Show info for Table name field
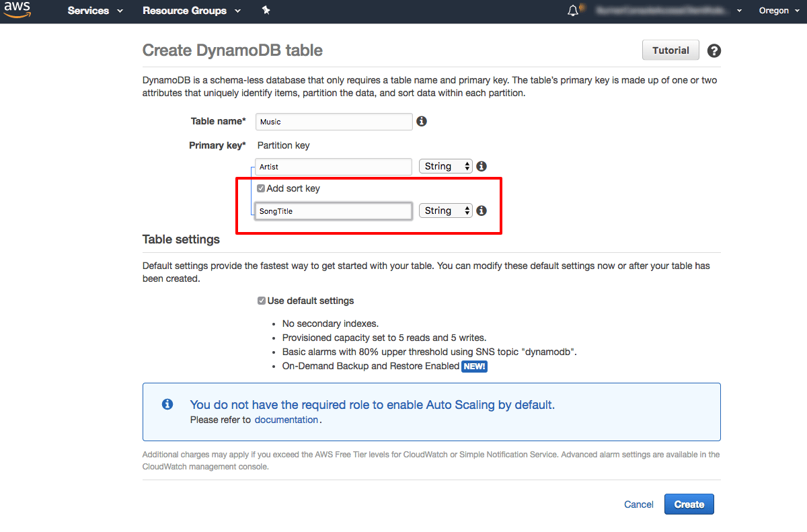 tap(422, 122)
